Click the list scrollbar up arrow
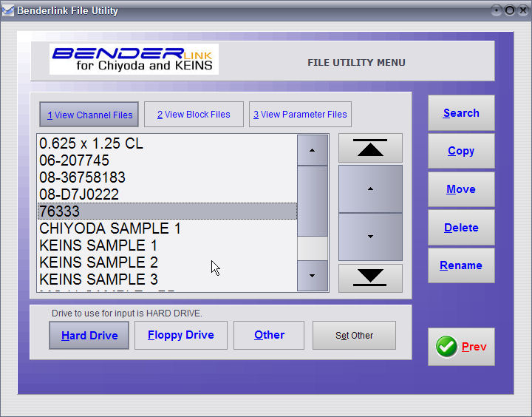532x417 pixels. point(313,150)
